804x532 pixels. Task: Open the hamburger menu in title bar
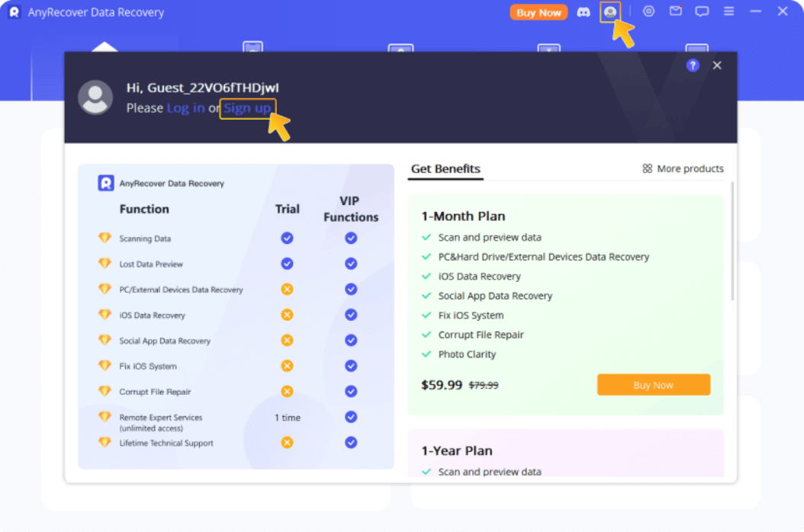729,11
